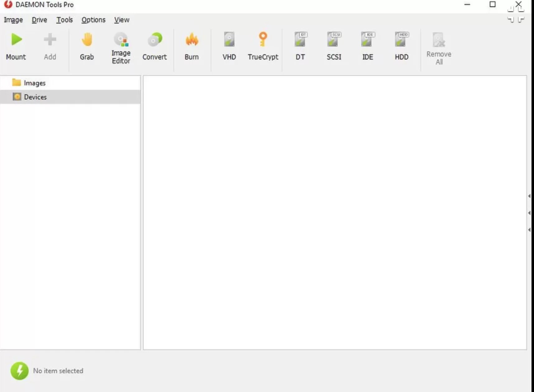Open the Image menu
The image size is (534, 392).
point(13,20)
